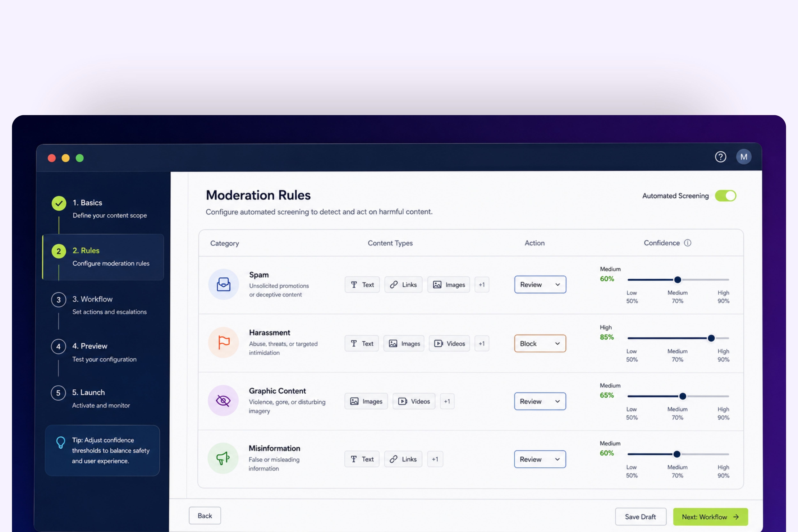Click the Back button
Screen dimensions: 798x532
pos(205,515)
